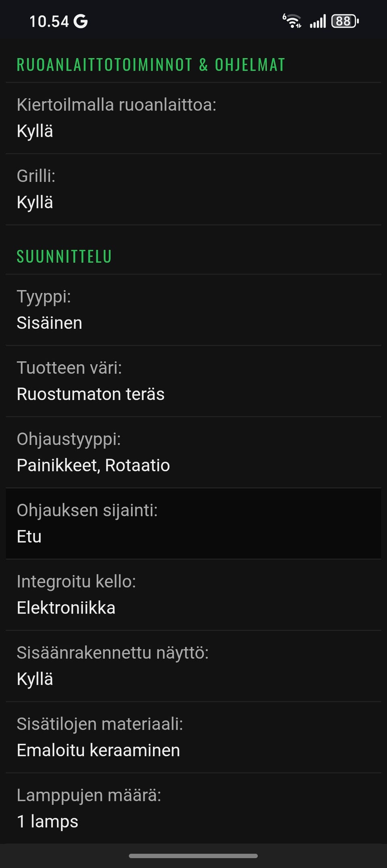Tap the Lamppujen määrä row
Viewport: 387px width, 868px height.
(x=193, y=808)
